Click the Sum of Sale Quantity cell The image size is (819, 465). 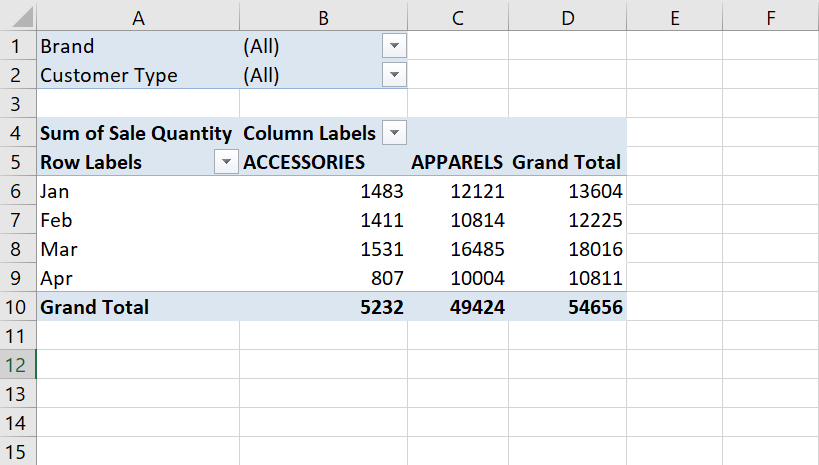138,133
